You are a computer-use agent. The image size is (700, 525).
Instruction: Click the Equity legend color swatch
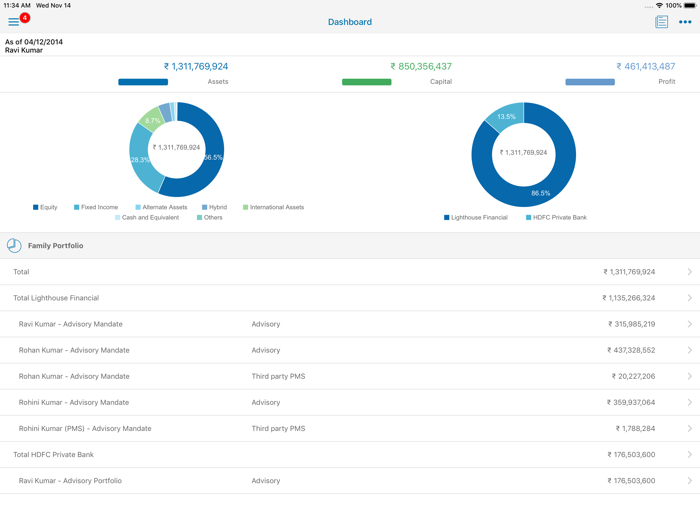coord(36,207)
